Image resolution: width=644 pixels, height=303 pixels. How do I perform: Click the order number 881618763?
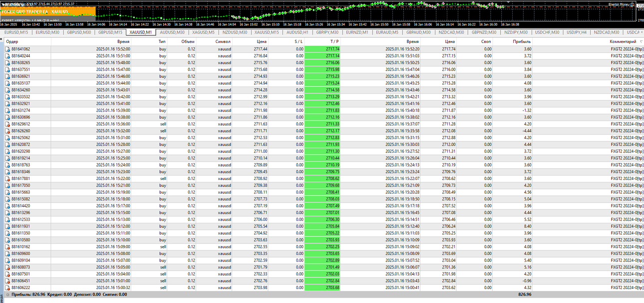click(x=20, y=164)
